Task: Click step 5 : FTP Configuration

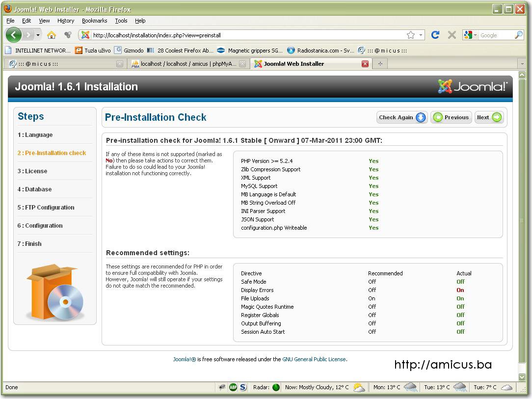Action: coord(46,207)
